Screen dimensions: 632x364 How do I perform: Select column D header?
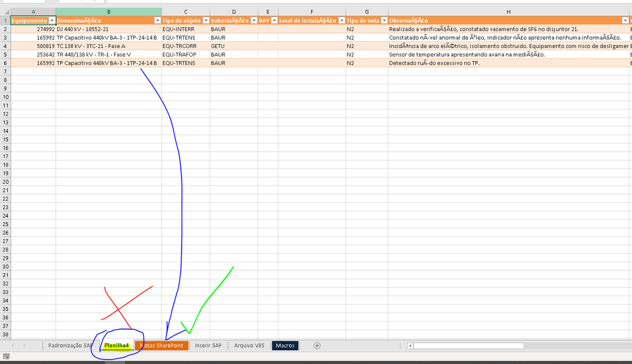click(233, 12)
